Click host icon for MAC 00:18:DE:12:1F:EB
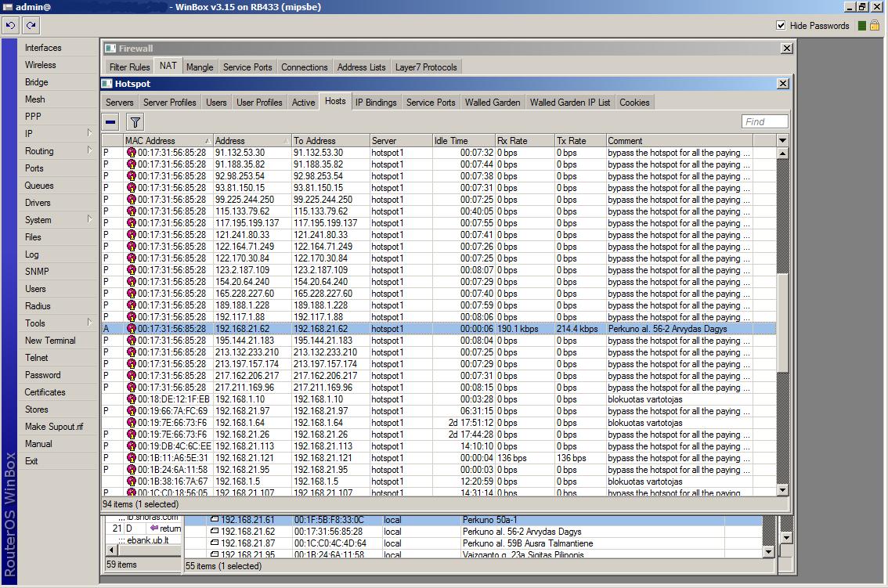 132,399
